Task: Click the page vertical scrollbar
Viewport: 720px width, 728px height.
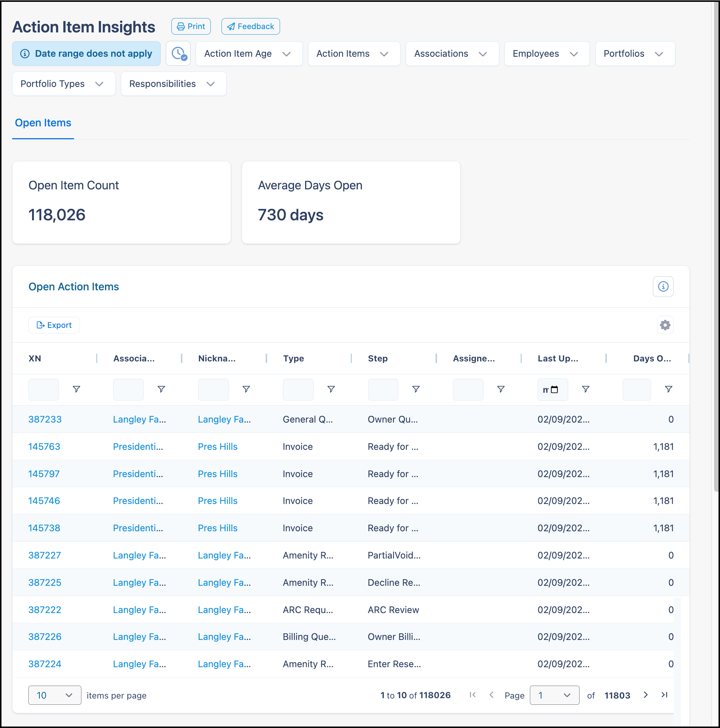Action: 716,245
